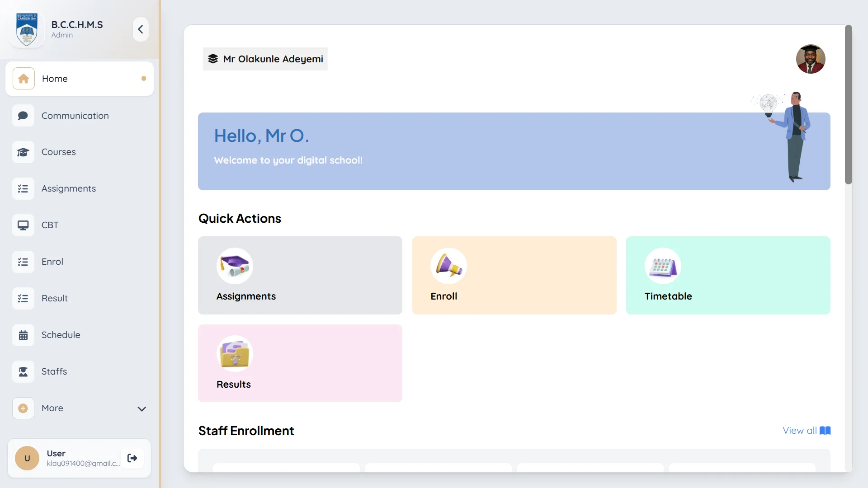Collapse the sidebar with left chevron
This screenshot has width=868, height=488.
tap(141, 29)
